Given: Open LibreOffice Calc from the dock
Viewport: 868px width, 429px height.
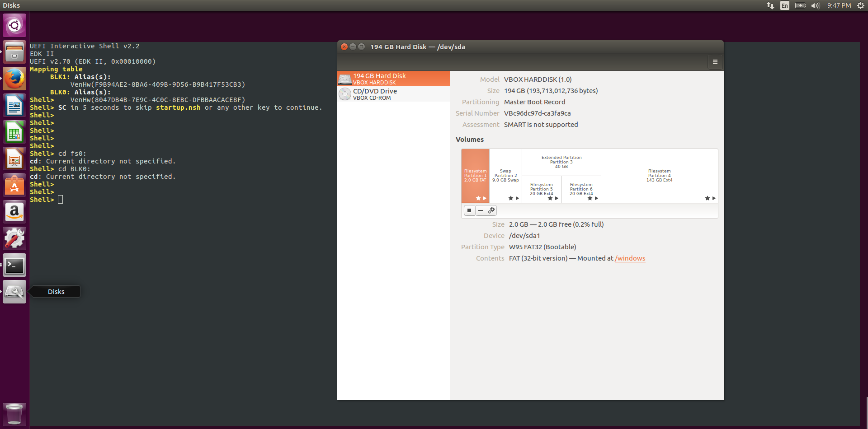Looking at the screenshot, I should 14,132.
